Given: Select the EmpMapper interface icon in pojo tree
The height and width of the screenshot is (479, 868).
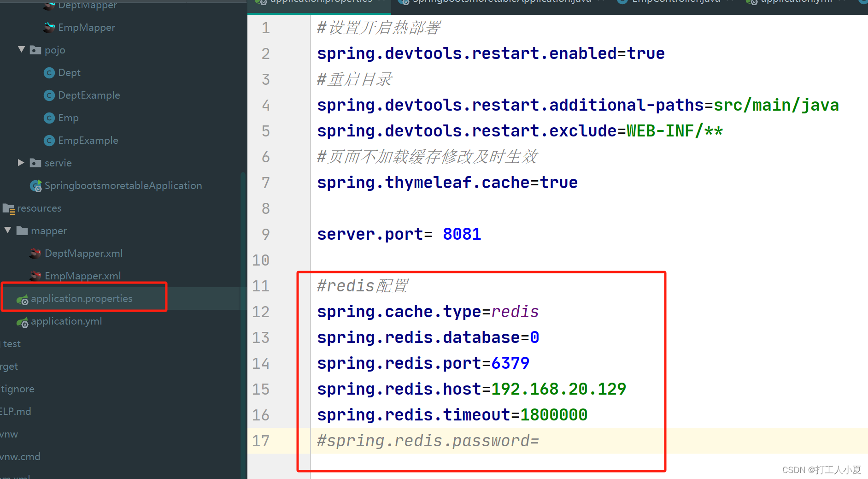Looking at the screenshot, I should point(48,27).
